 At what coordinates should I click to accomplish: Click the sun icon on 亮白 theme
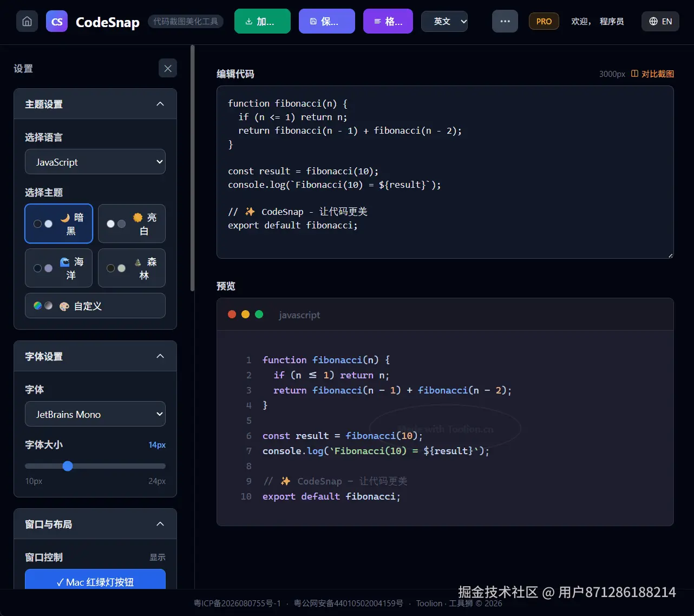pyautogui.click(x=138, y=218)
